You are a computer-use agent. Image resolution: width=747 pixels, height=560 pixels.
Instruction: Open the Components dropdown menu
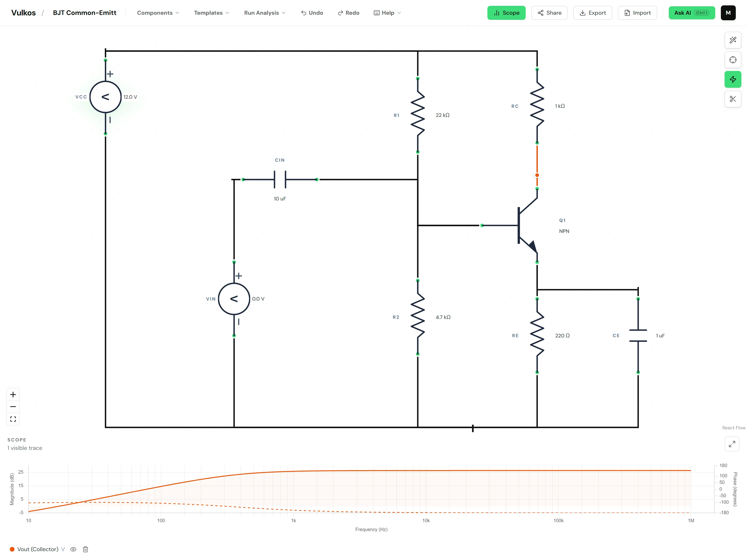[158, 13]
